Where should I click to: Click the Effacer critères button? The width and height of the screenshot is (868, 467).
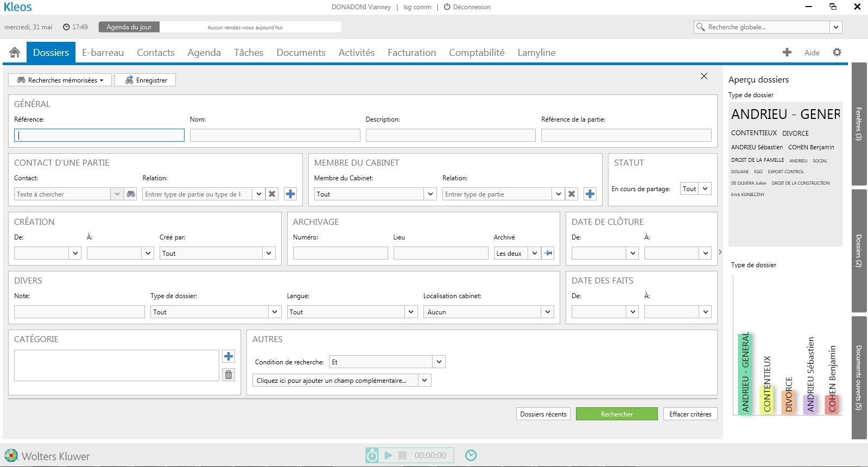[690, 414]
